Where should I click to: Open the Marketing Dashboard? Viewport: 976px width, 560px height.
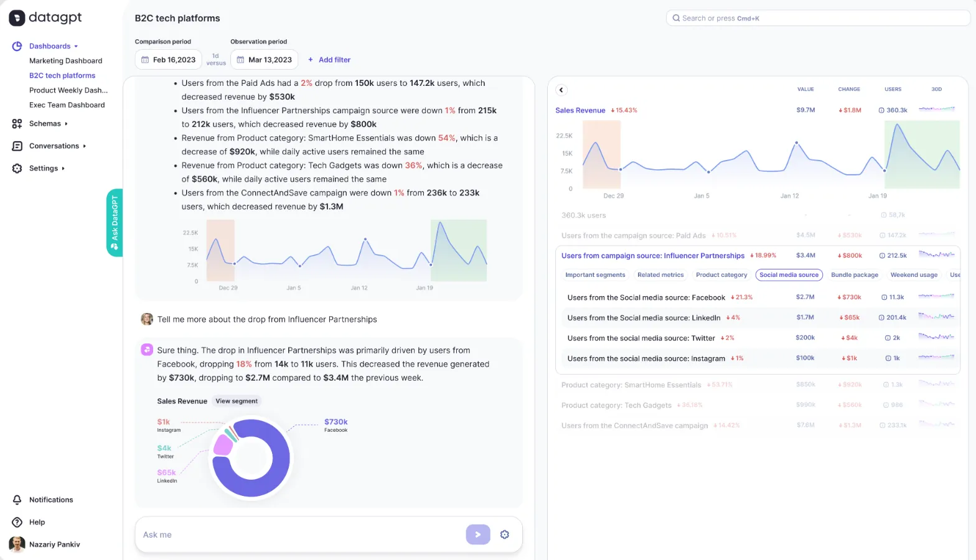tap(65, 61)
